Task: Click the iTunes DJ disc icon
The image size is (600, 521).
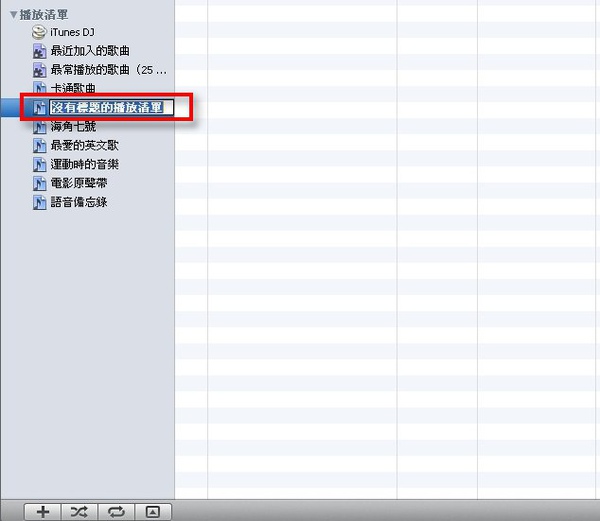Action: coord(39,32)
